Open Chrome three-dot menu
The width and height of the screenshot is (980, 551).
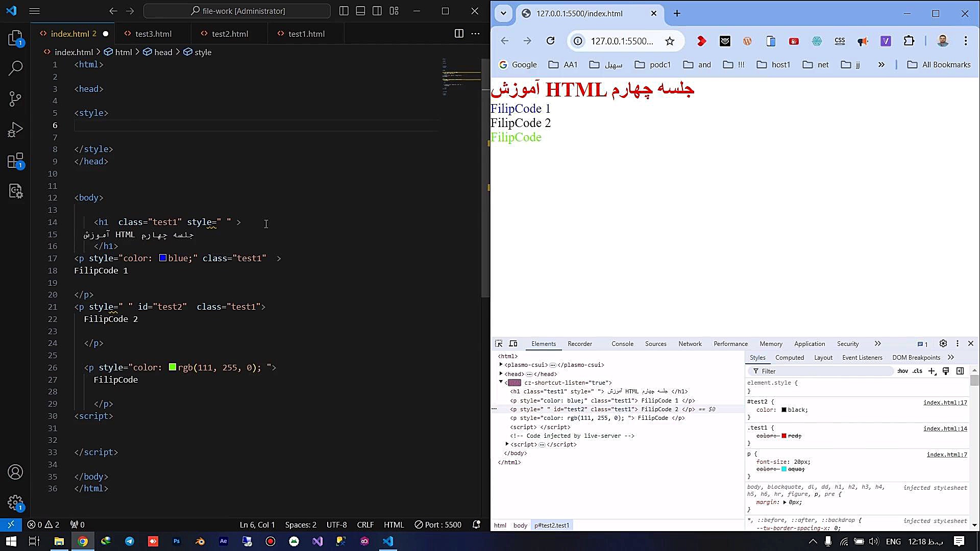coord(966,41)
